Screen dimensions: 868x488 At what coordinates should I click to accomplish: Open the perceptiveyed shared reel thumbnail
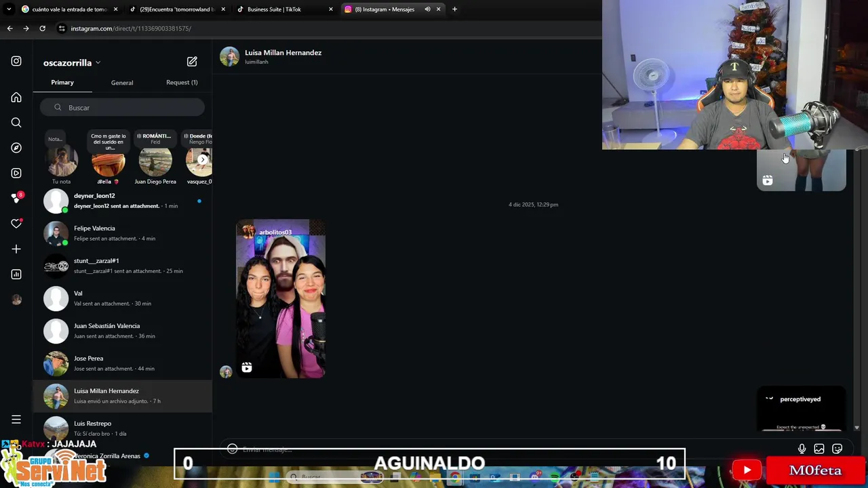click(802, 409)
